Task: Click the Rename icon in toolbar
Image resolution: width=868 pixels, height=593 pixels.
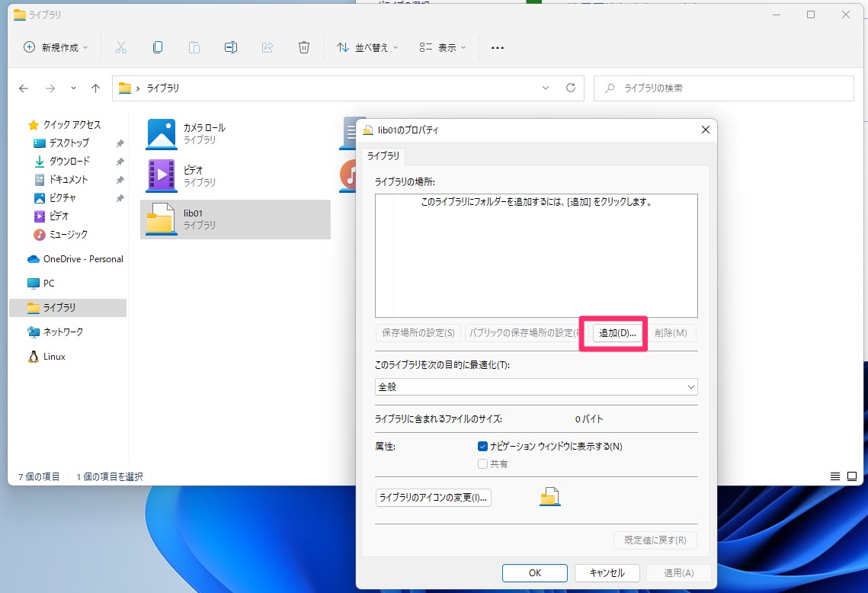Action: (x=231, y=47)
